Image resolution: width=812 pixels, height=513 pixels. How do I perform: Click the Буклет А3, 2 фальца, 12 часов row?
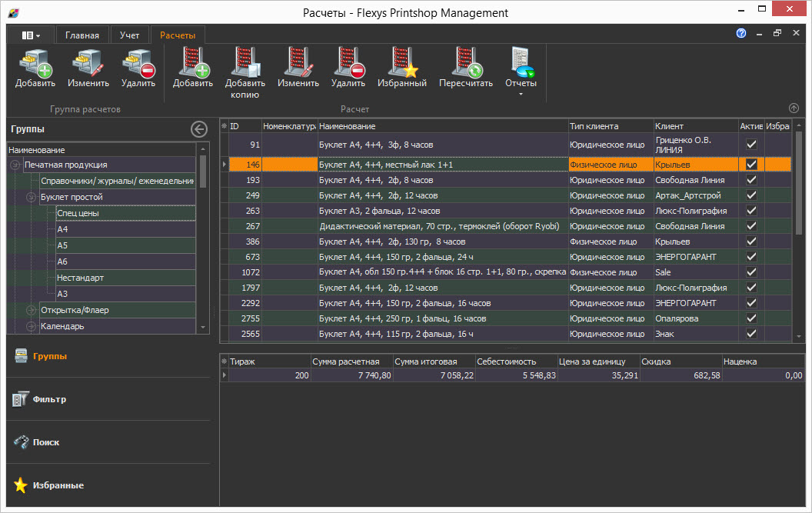coord(443,211)
